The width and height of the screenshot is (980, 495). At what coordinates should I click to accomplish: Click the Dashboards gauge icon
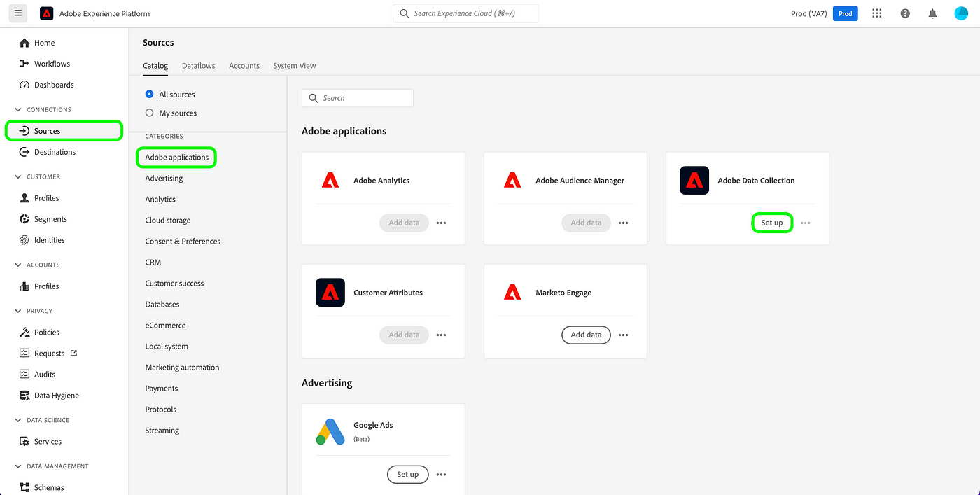(x=25, y=85)
